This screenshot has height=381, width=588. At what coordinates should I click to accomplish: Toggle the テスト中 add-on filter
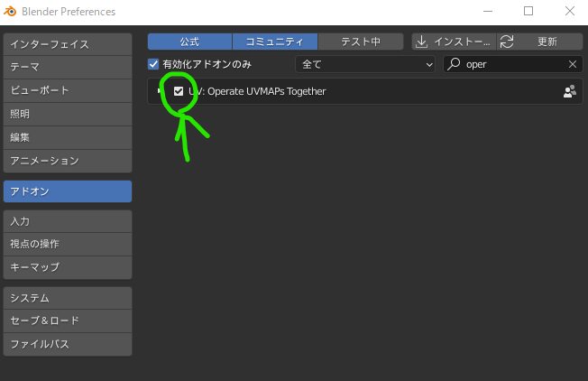click(x=361, y=42)
